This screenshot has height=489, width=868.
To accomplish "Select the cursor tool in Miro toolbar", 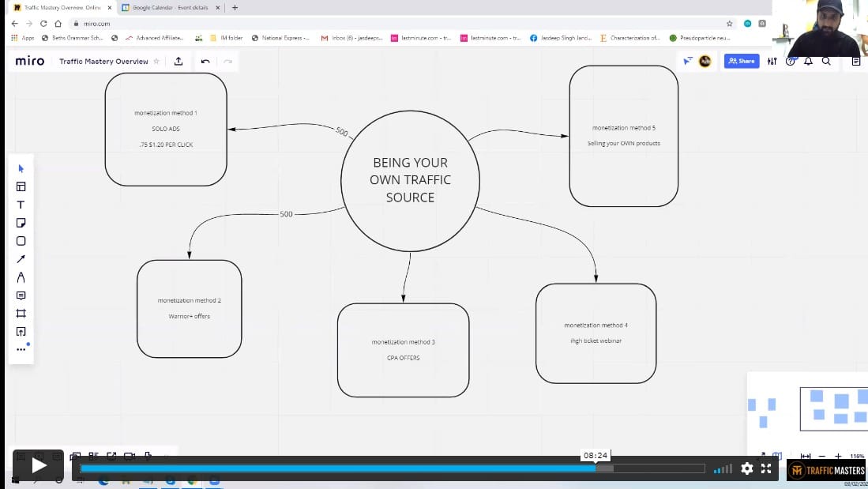I will [x=21, y=168].
